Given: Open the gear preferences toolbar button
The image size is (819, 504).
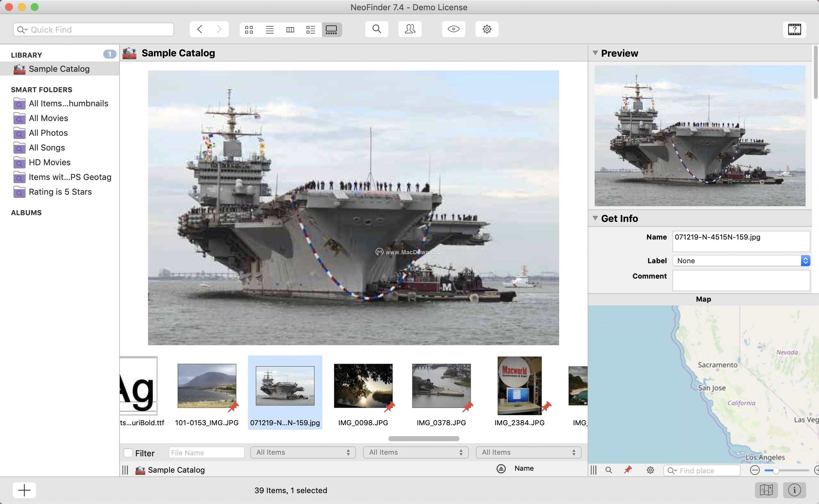Looking at the screenshot, I should [487, 29].
